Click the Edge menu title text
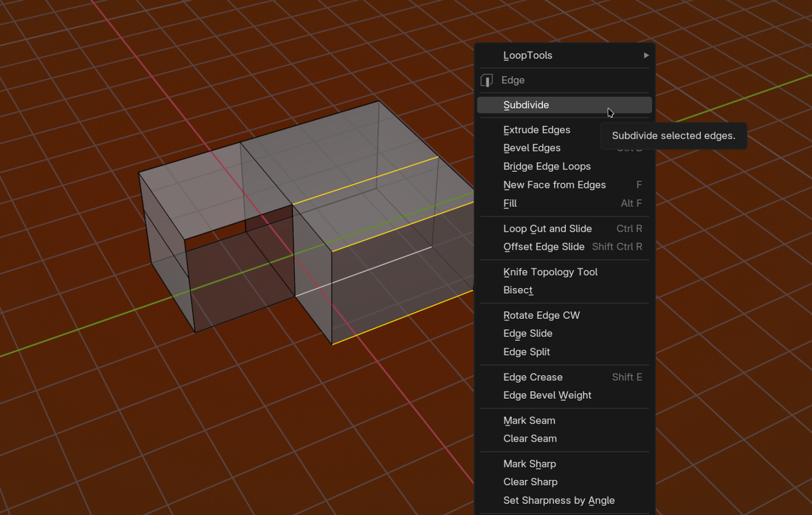 tap(513, 81)
